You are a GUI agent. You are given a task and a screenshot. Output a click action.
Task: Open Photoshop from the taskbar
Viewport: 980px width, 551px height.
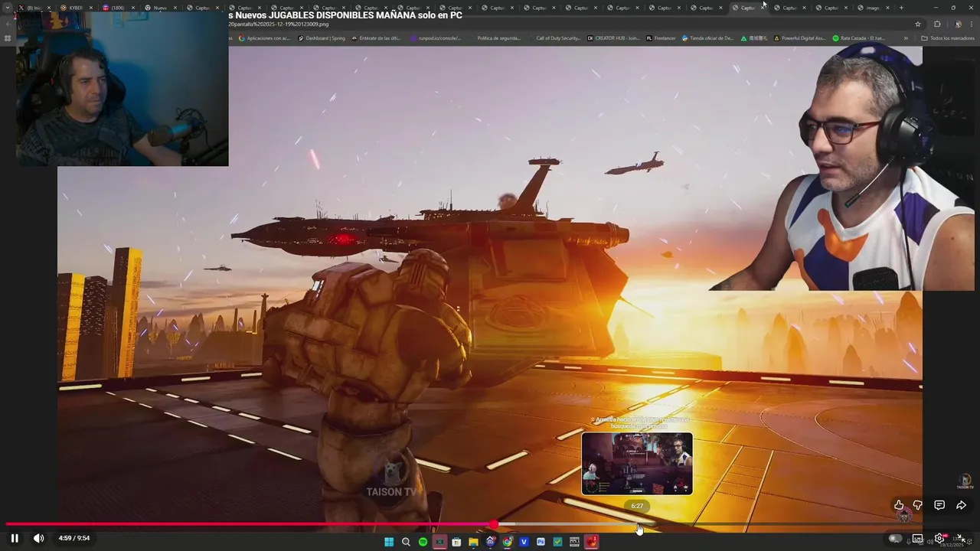(541, 542)
